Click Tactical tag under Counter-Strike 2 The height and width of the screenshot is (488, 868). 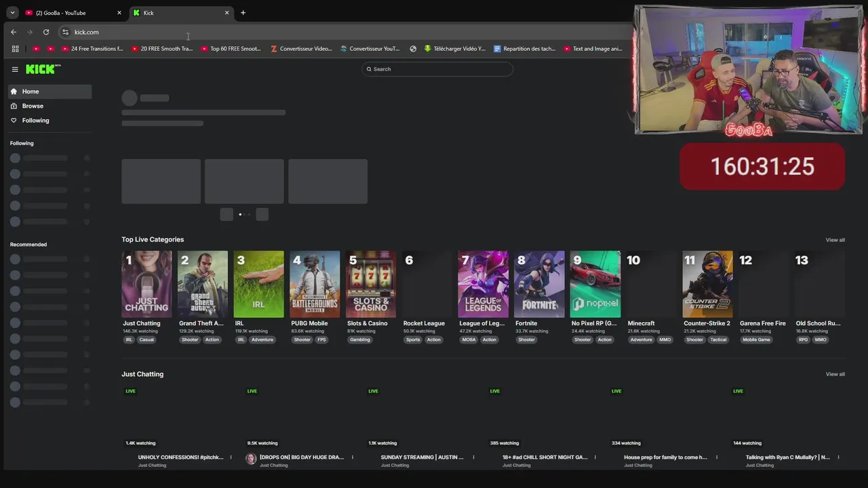coord(718,340)
